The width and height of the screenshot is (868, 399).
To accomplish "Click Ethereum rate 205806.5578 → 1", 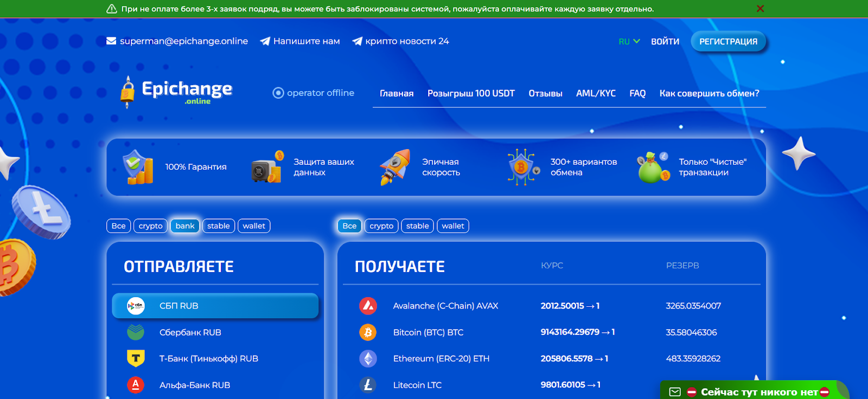I will pos(575,358).
